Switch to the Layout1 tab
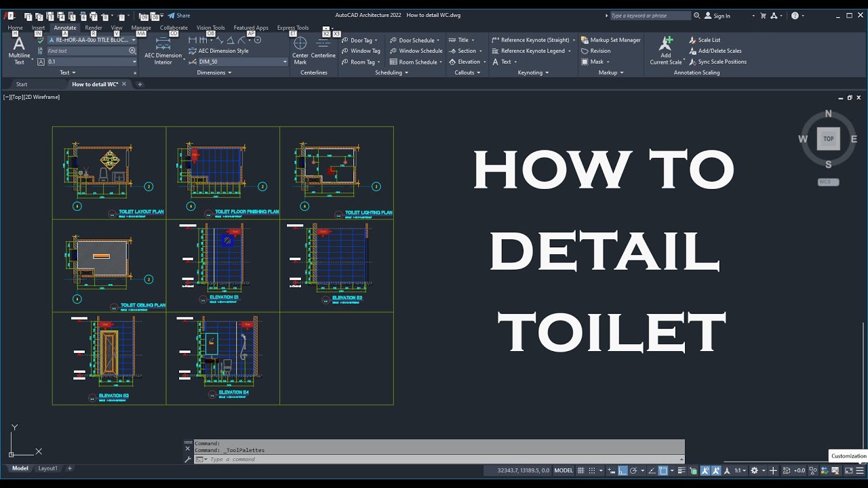The height and width of the screenshot is (488, 868). (47, 468)
